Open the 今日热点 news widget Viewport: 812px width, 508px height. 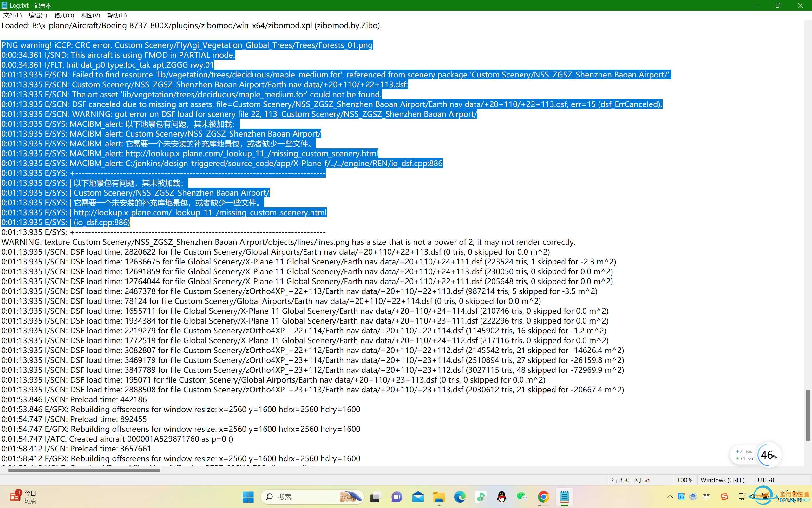[23, 497]
